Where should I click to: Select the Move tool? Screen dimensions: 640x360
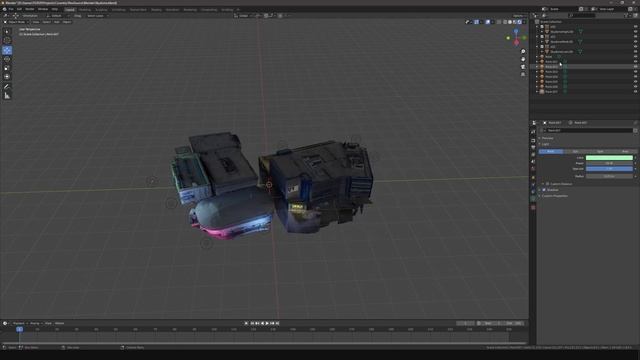point(7,50)
